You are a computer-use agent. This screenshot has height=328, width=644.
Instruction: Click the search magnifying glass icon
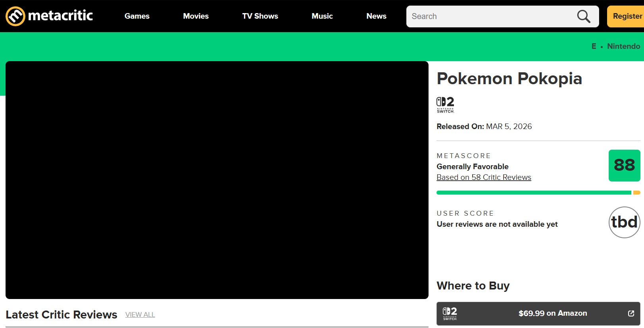[x=583, y=16]
